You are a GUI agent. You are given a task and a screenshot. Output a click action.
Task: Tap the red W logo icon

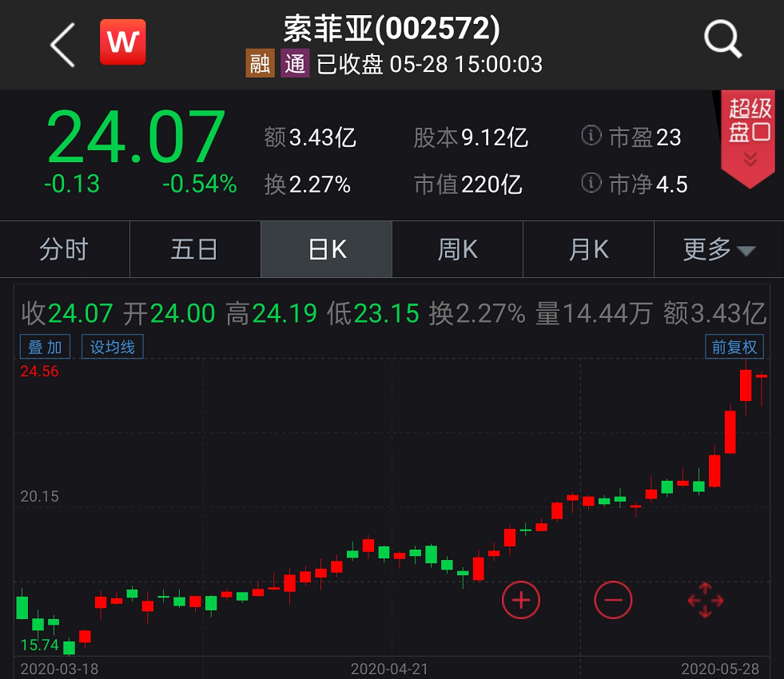[x=123, y=42]
